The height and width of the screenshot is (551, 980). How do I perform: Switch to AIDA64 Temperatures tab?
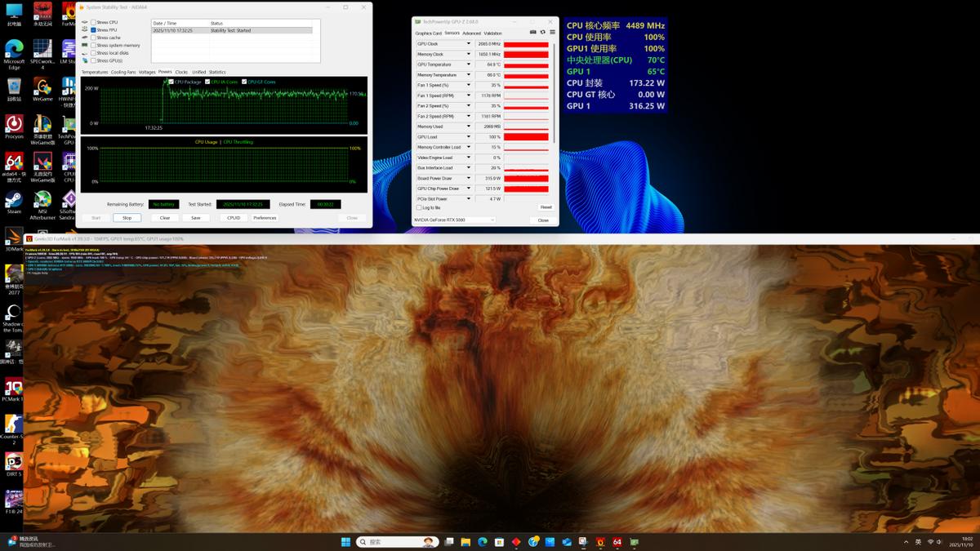pos(95,72)
